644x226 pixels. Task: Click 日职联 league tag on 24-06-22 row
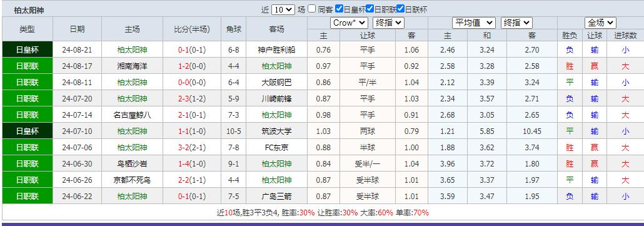click(x=28, y=196)
